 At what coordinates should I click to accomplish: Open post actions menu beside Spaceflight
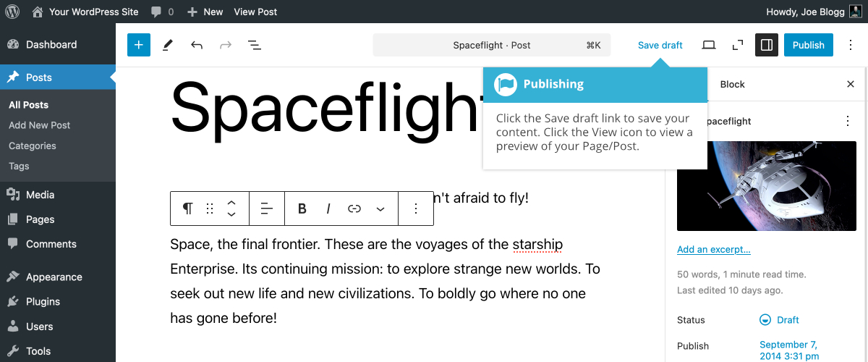pos(848,122)
